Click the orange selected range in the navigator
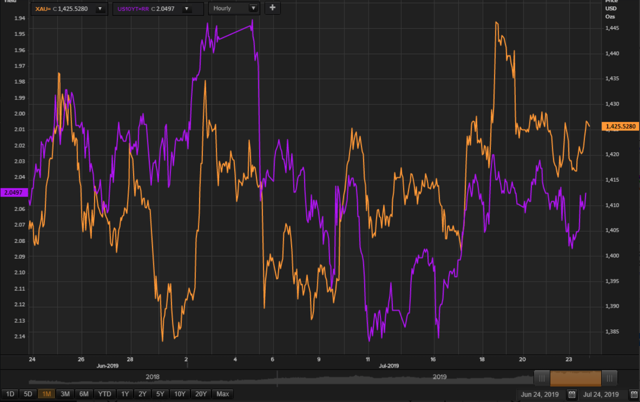The image size is (640, 402). (576, 378)
